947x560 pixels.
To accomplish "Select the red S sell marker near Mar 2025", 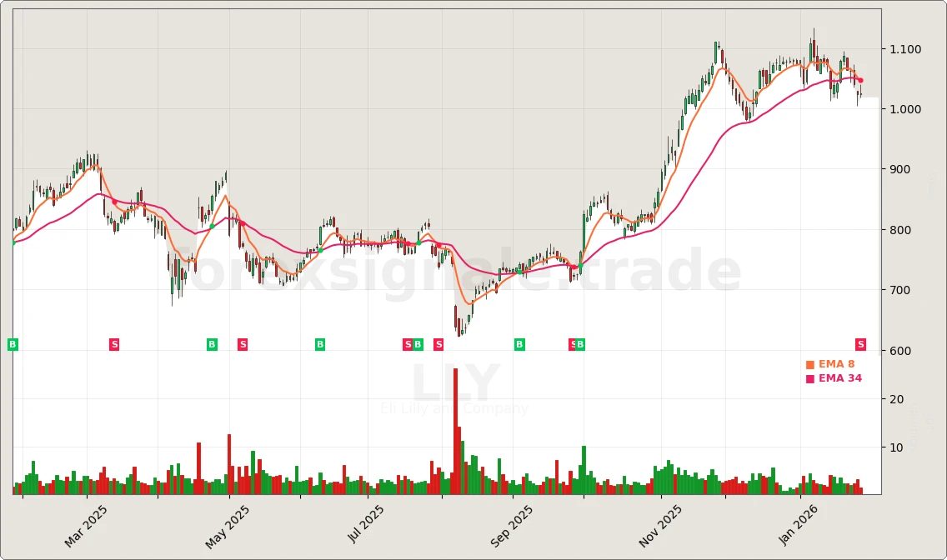I will (x=113, y=343).
